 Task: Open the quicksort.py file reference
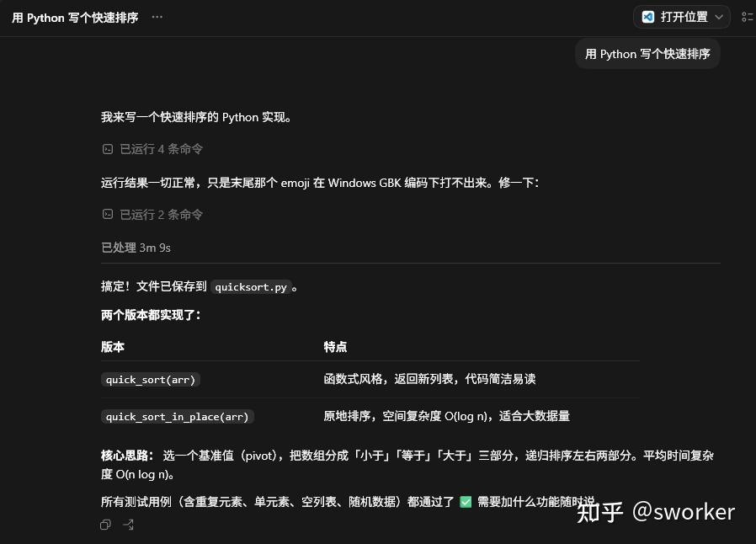[x=251, y=287]
